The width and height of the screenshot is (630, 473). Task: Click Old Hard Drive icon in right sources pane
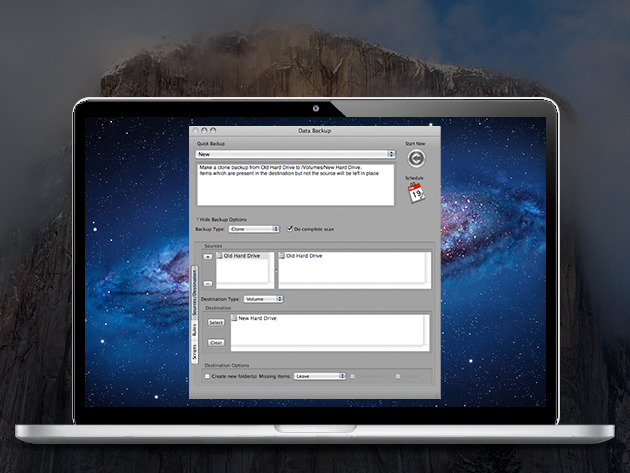pyautogui.click(x=282, y=256)
